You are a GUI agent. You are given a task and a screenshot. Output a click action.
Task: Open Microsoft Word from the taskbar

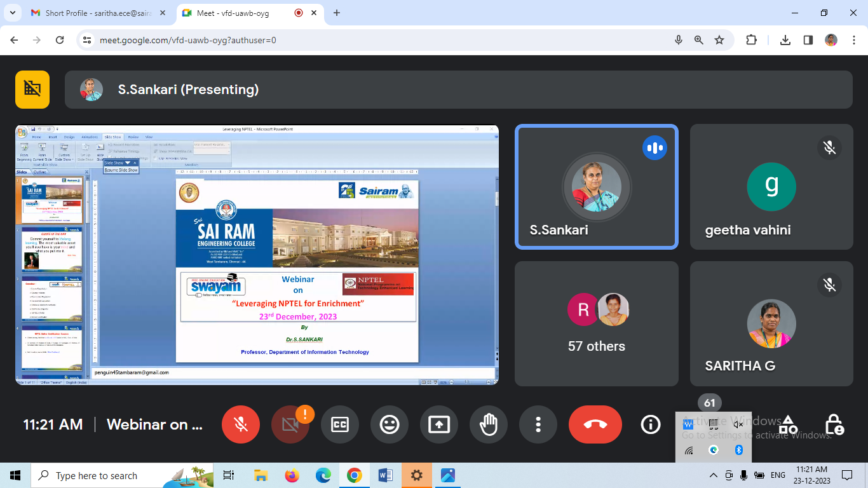[385, 475]
